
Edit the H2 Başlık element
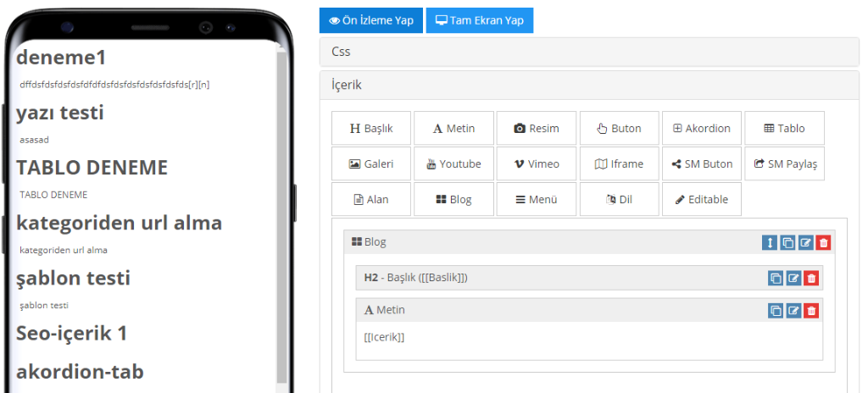click(x=793, y=278)
